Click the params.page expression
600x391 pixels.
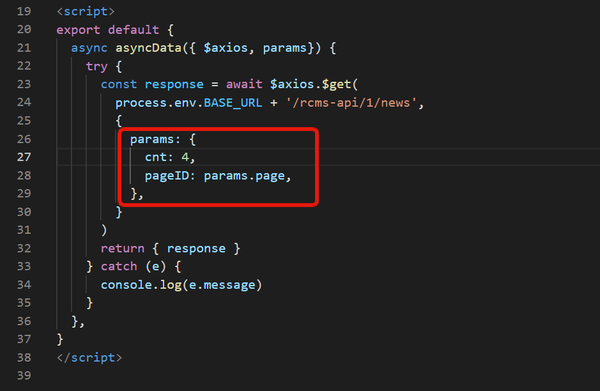point(244,176)
